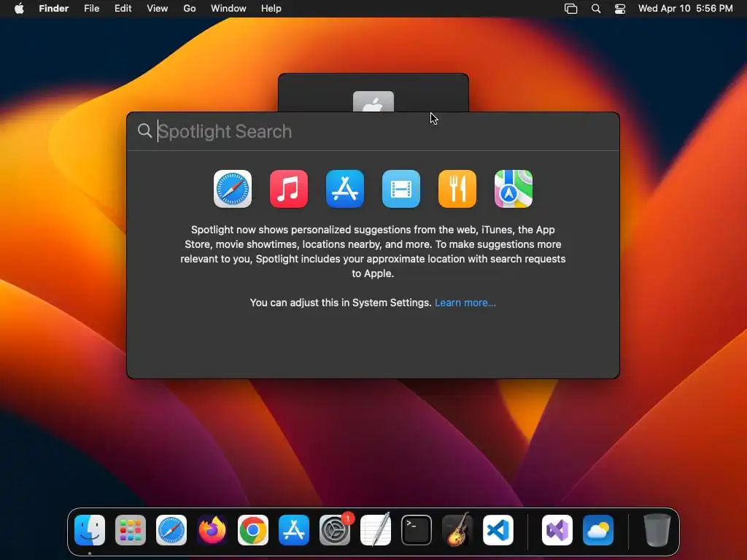Click the Stage Manager menu bar icon

pyautogui.click(x=570, y=9)
